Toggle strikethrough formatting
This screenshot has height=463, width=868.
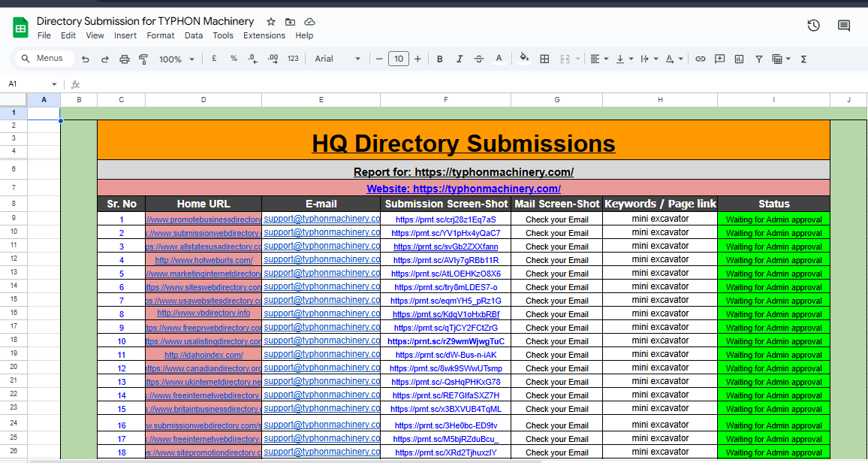(479, 59)
